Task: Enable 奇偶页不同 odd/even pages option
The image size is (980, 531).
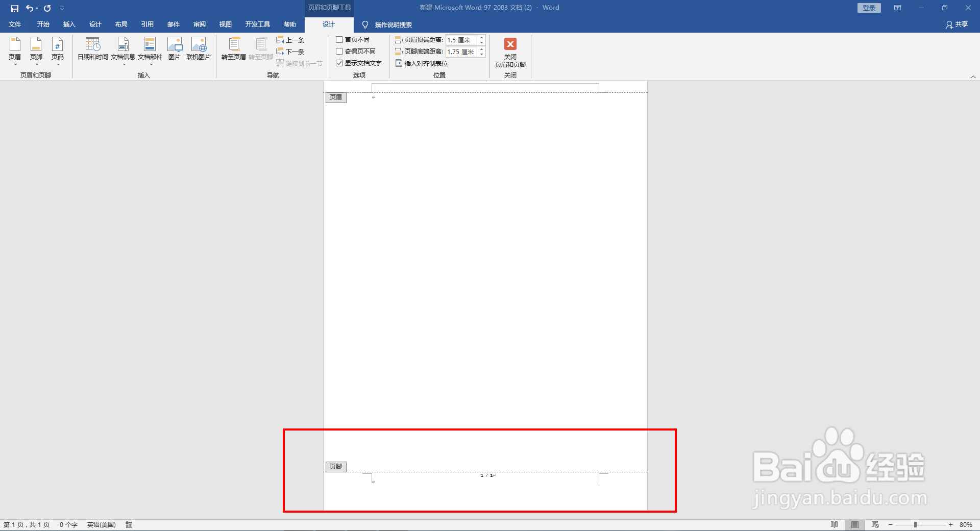Action: coord(340,51)
